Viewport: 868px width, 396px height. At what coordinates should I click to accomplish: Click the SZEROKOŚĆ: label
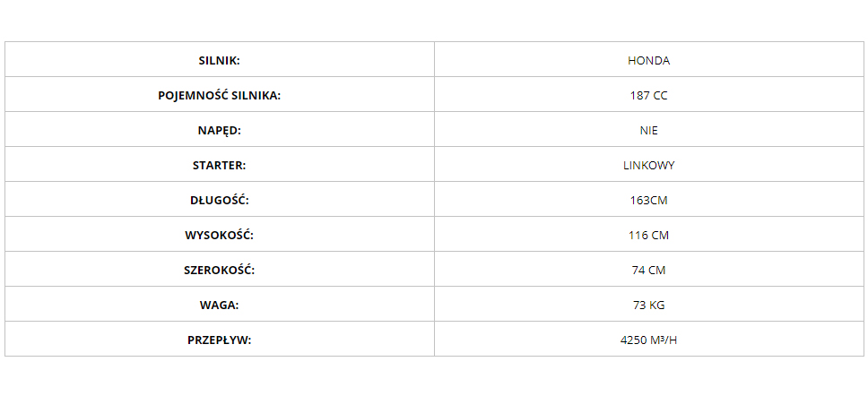tap(219, 270)
